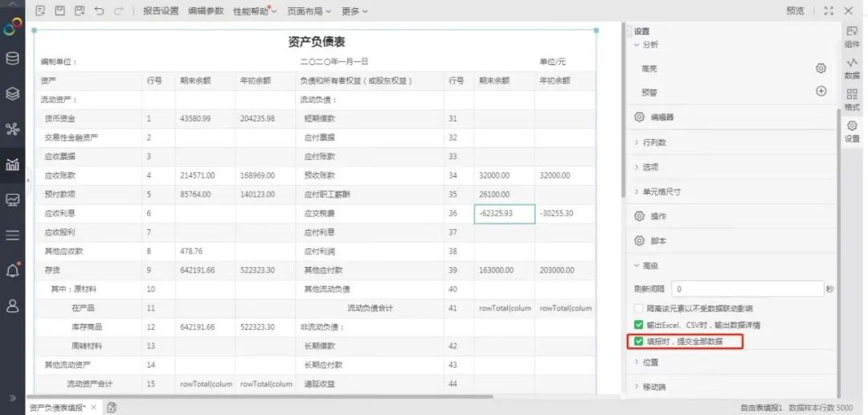Switch to the 组件 side tab
This screenshot has width=868, height=415.
point(853,38)
